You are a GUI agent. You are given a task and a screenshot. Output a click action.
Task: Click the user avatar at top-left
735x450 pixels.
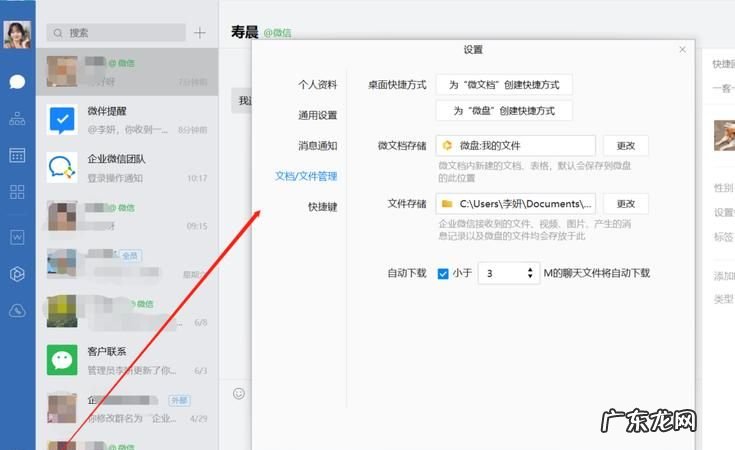(18, 34)
